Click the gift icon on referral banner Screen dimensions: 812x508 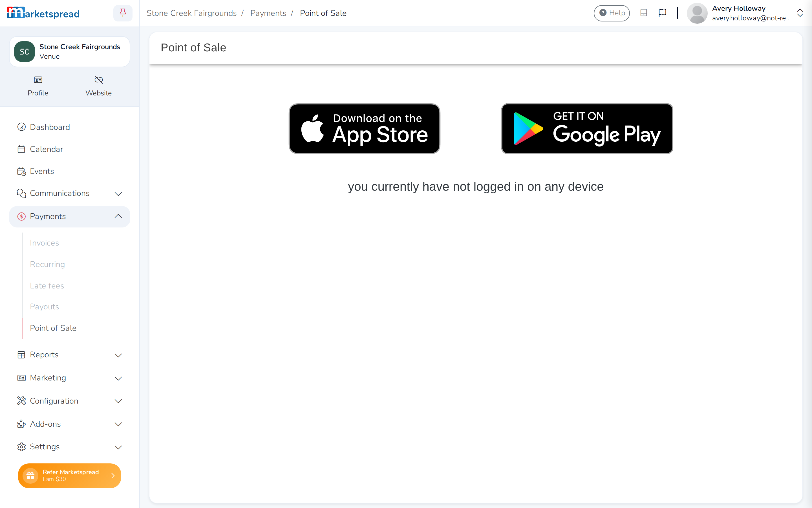pos(30,476)
